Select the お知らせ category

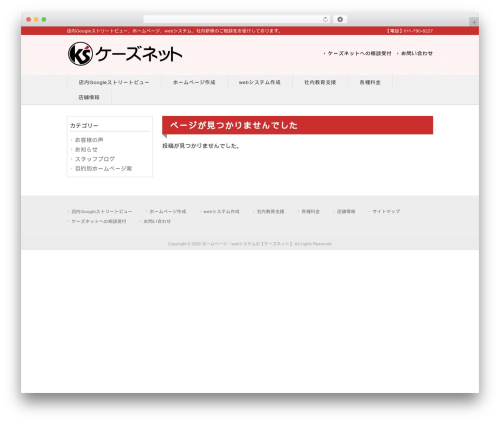pyautogui.click(x=86, y=149)
